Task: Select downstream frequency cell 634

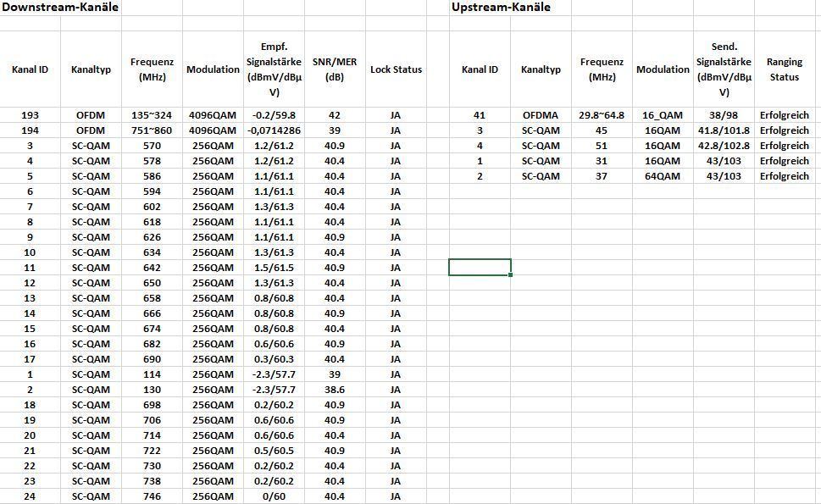Action: (x=152, y=252)
